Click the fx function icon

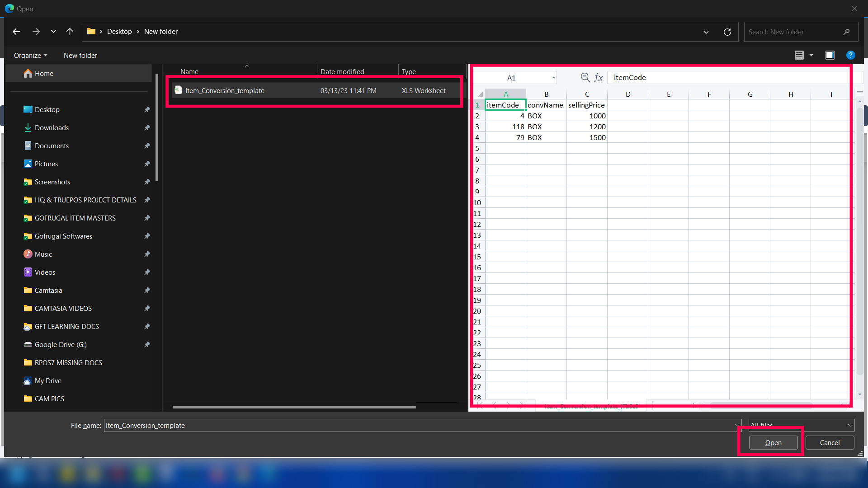coord(599,77)
